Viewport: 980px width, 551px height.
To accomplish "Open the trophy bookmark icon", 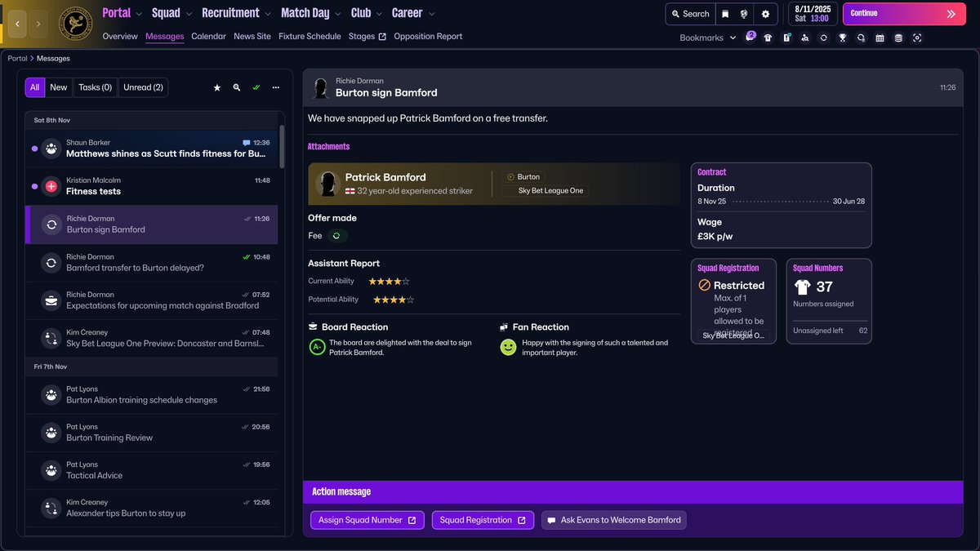I will pos(842,38).
